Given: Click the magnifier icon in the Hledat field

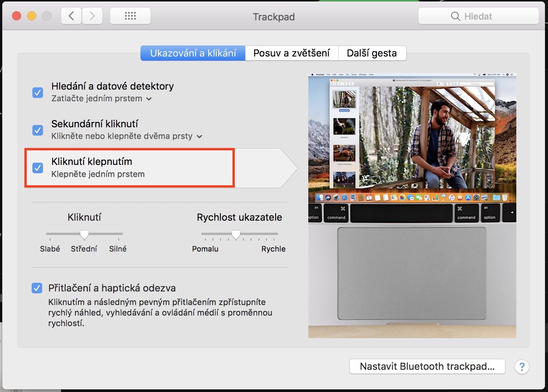Looking at the screenshot, I should tap(455, 17).
